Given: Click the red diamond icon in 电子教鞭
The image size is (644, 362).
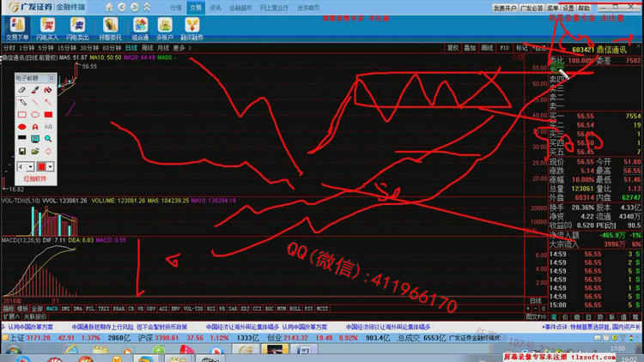Looking at the screenshot, I should [x=48, y=152].
